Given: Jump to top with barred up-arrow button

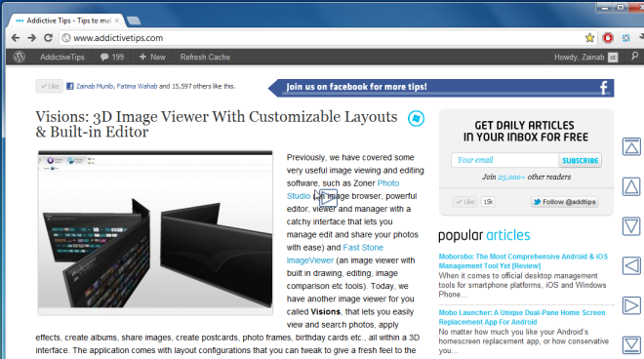Looking at the screenshot, I should (631, 146).
